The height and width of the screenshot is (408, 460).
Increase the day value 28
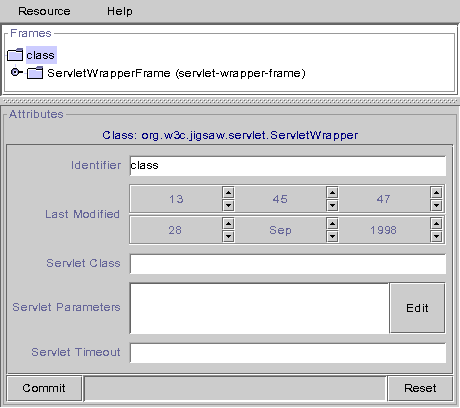(228, 223)
